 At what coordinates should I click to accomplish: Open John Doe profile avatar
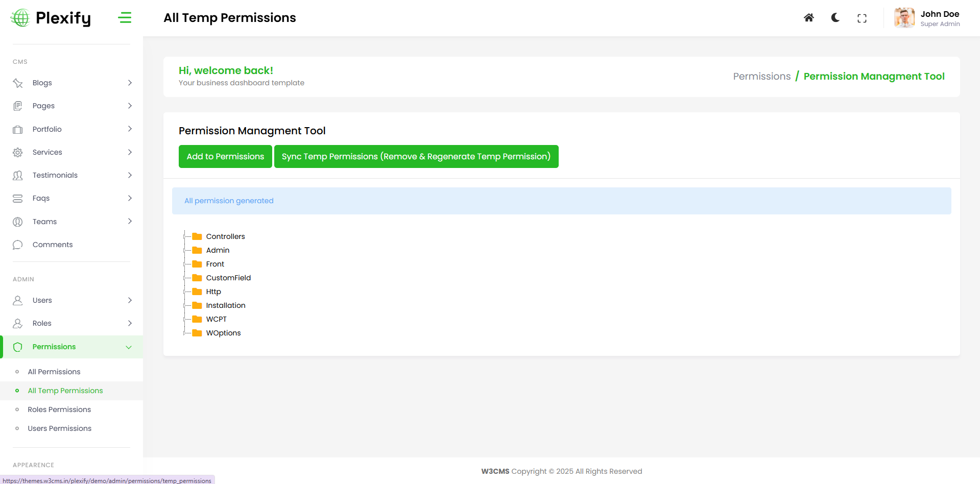point(904,18)
